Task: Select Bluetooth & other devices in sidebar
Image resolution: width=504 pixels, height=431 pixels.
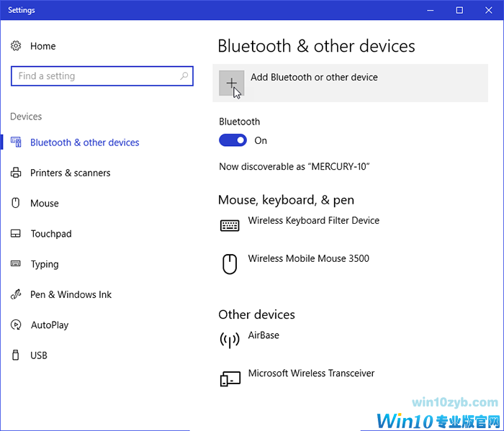Action: [x=84, y=142]
